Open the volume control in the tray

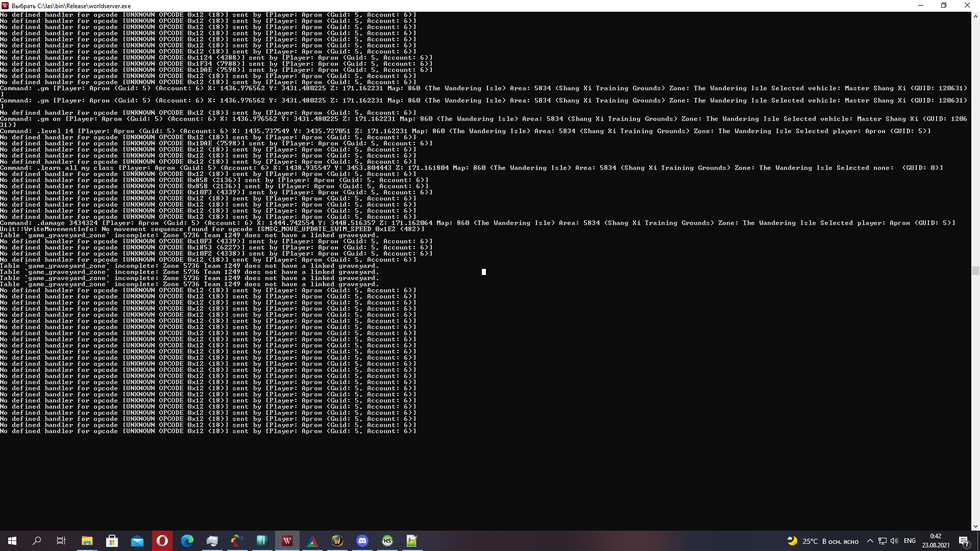(894, 541)
